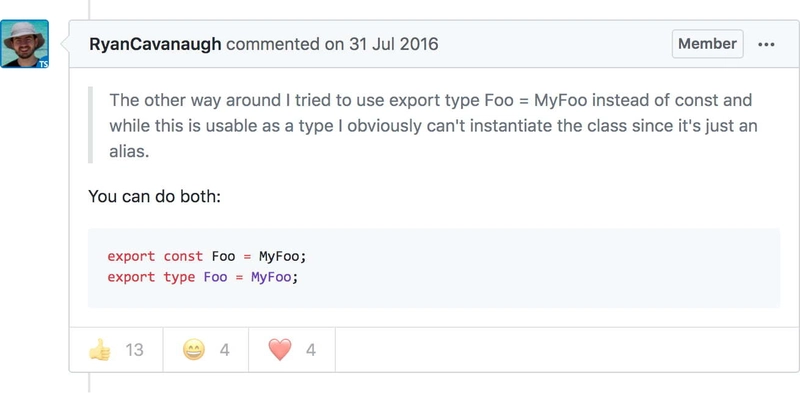
Task: Click the Member badge label
Action: coord(707,44)
